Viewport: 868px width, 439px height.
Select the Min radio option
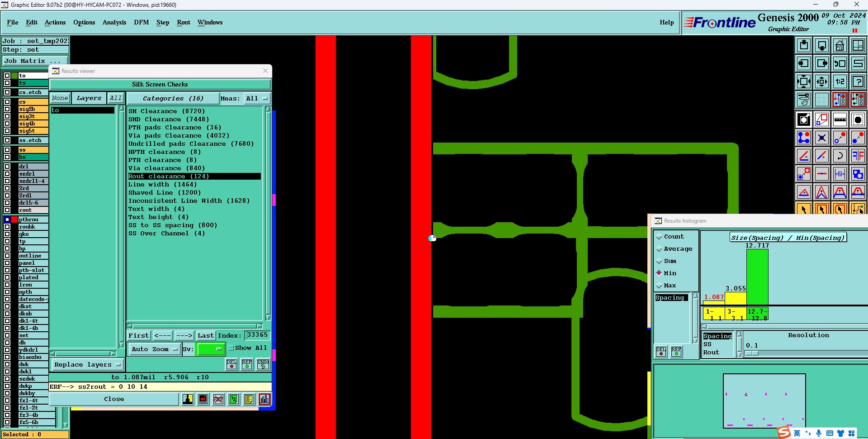(x=659, y=273)
